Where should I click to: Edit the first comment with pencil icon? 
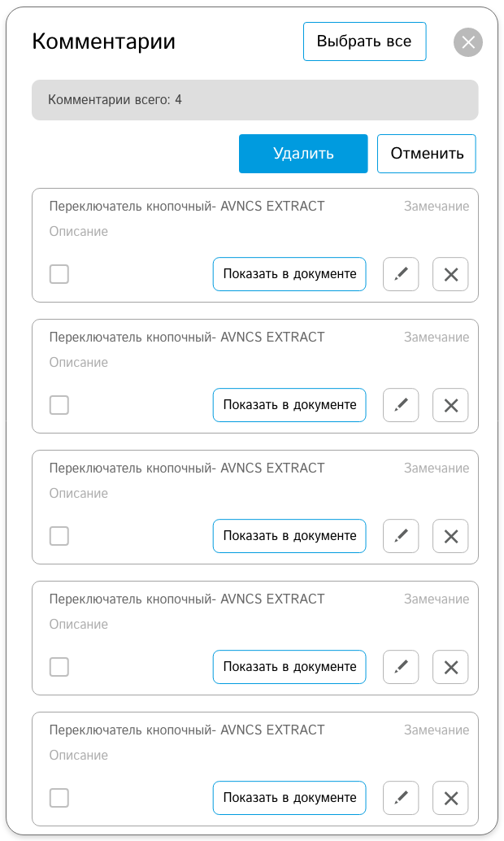[401, 274]
